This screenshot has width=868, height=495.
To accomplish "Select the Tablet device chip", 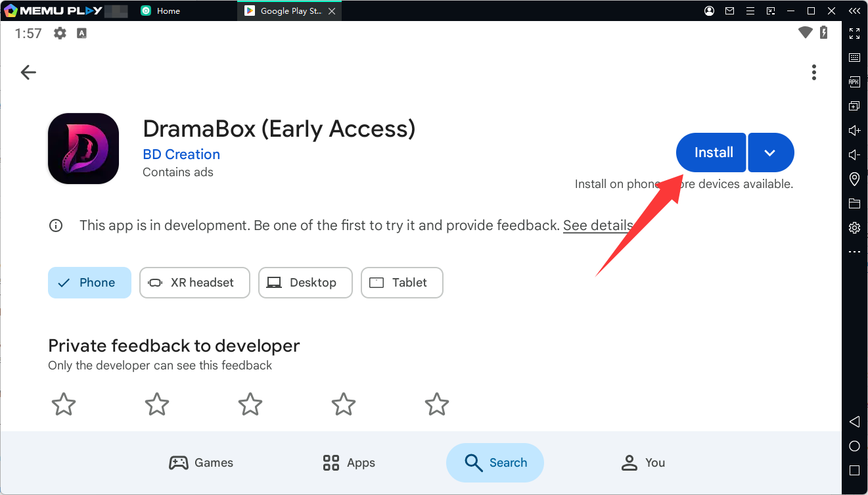I will click(402, 283).
